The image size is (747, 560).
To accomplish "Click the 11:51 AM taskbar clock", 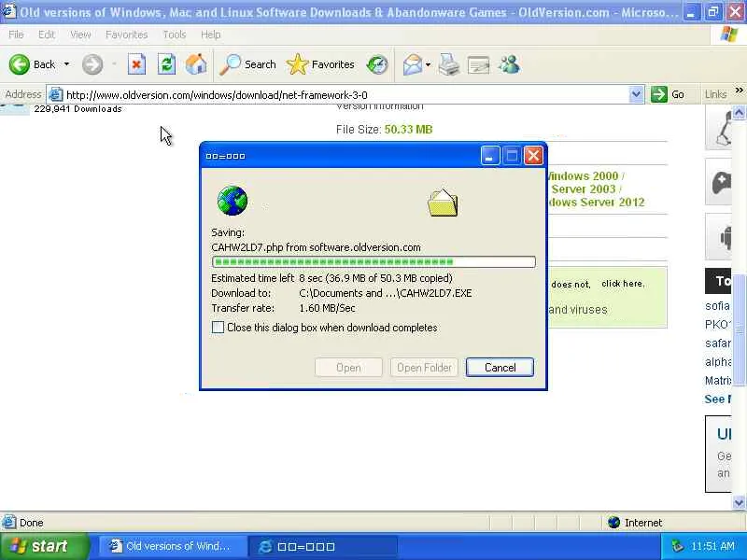I will coord(712,546).
